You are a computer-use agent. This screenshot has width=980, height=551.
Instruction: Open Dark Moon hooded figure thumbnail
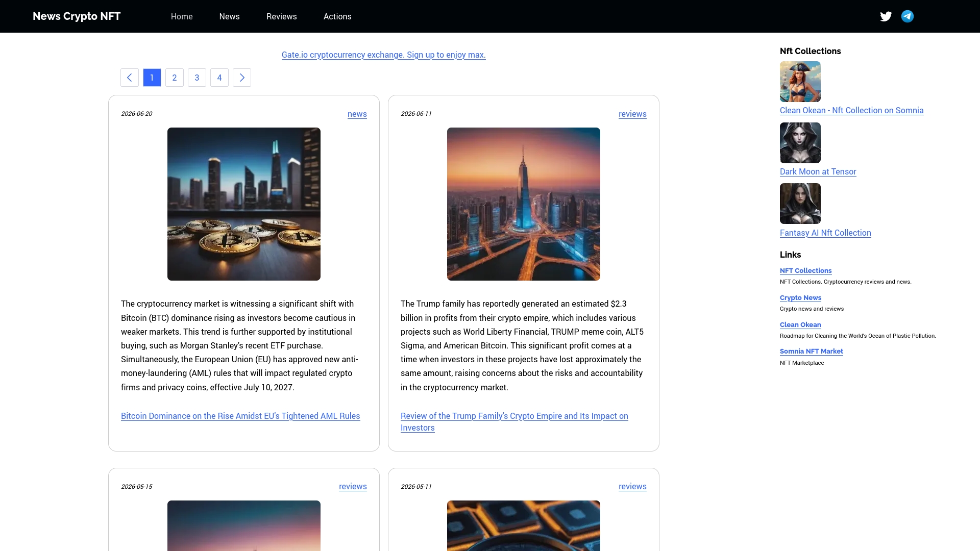click(800, 143)
